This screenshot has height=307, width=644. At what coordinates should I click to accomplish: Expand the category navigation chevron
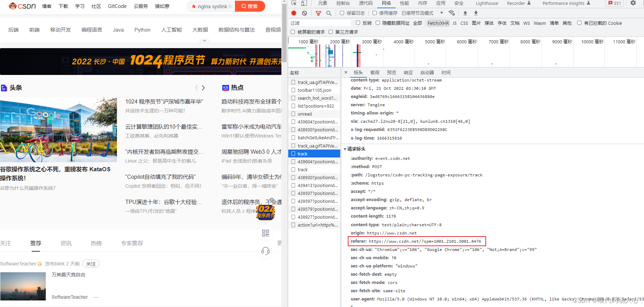pyautogui.click(x=204, y=41)
